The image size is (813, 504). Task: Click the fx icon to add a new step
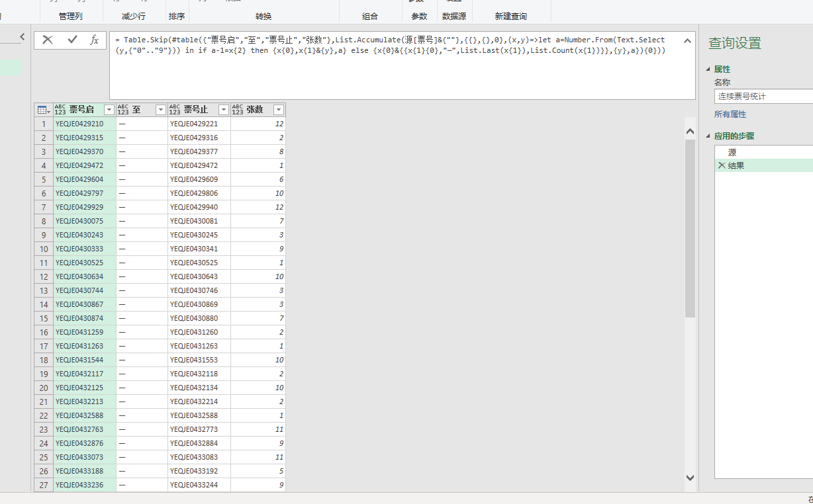pyautogui.click(x=95, y=40)
